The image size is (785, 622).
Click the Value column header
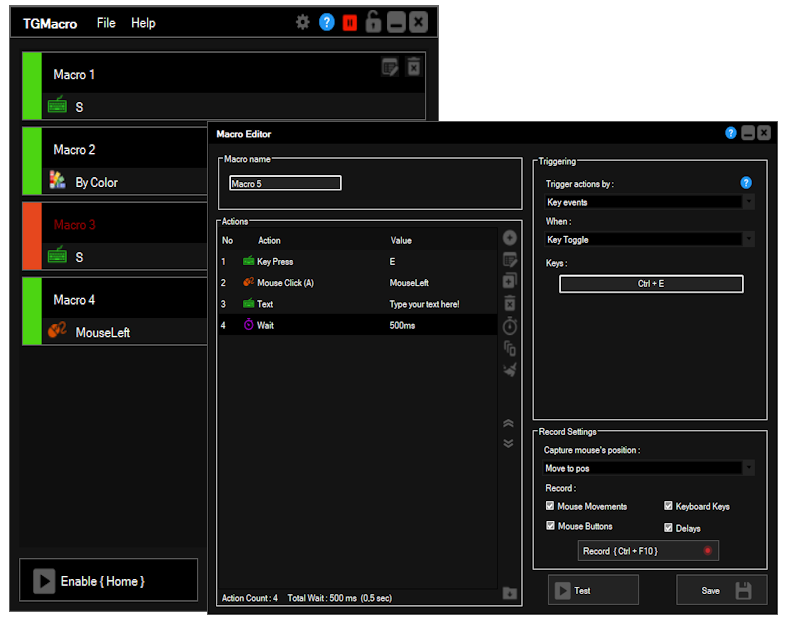401,240
